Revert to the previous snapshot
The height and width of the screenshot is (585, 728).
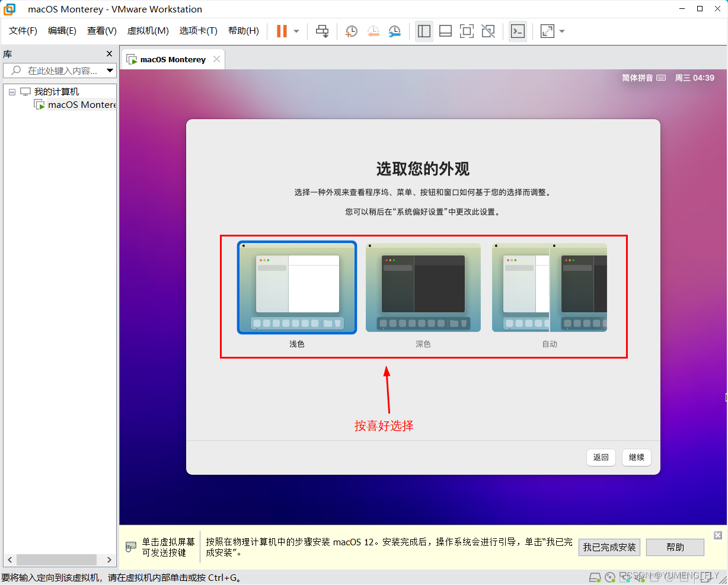[x=373, y=31]
